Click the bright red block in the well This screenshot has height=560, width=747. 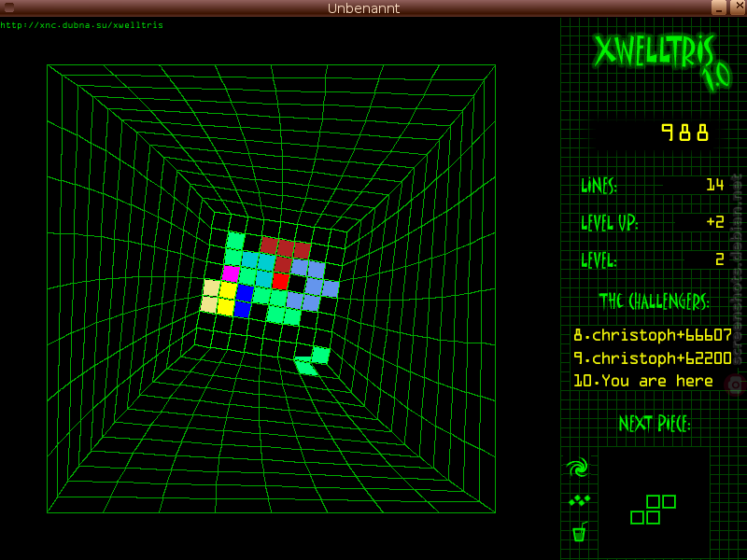click(x=281, y=281)
